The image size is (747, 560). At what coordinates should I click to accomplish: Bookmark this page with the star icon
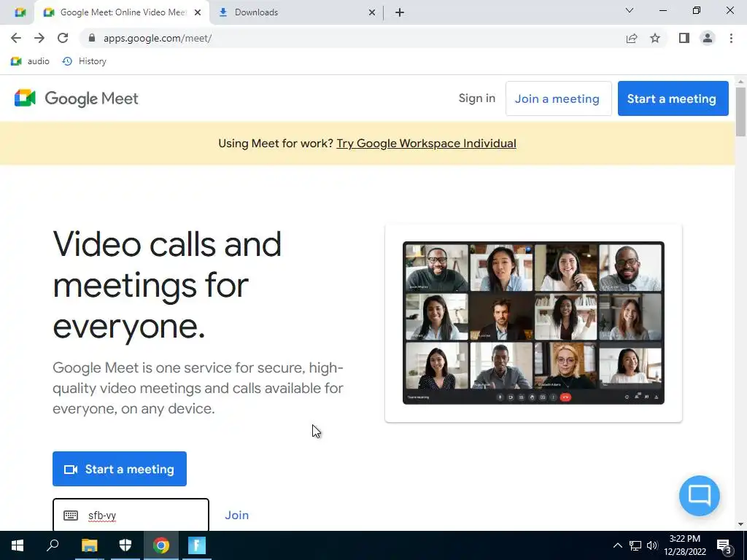click(x=655, y=38)
